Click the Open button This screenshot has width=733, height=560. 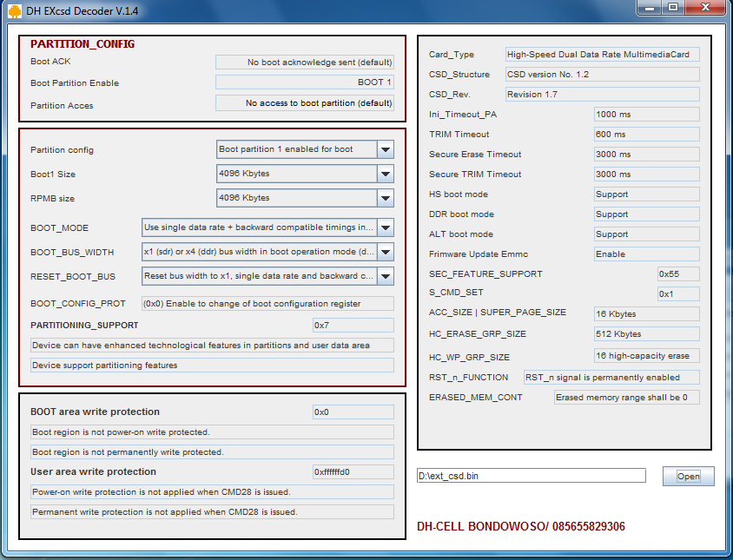pos(688,477)
